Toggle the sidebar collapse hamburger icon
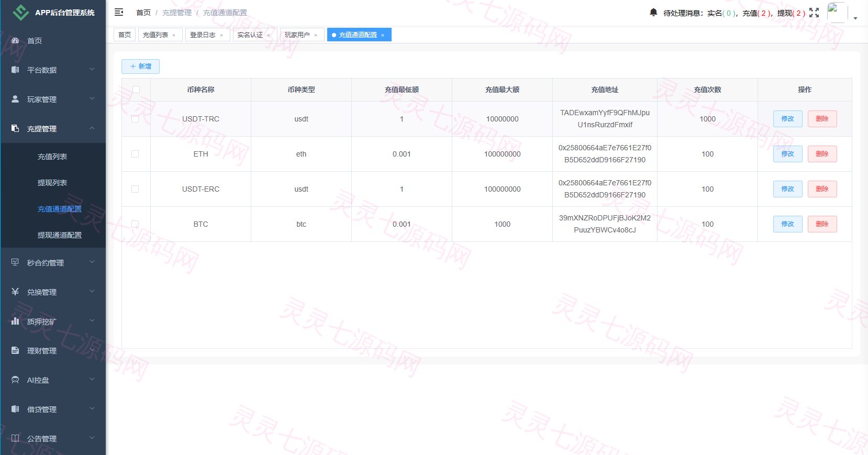This screenshot has height=455, width=868. click(119, 12)
